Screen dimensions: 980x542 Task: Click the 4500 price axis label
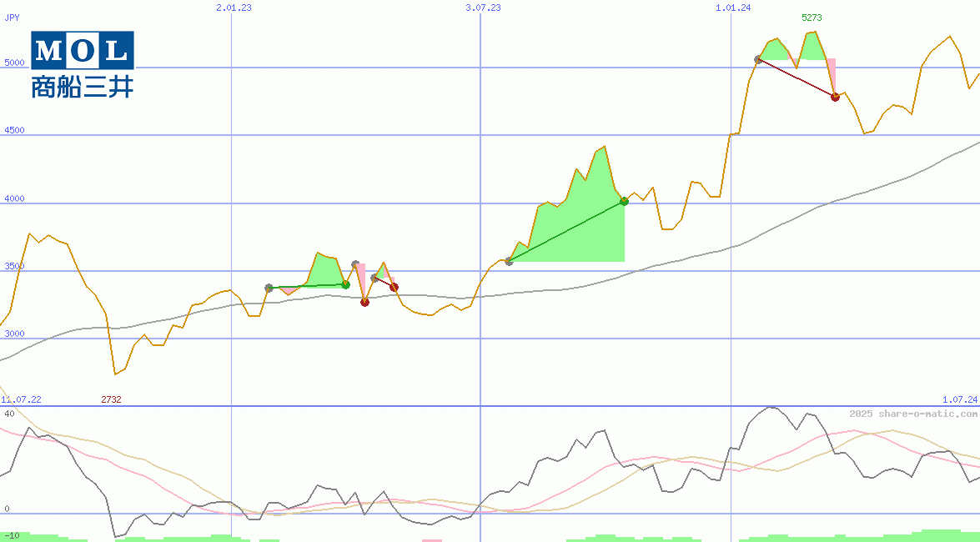pos(14,130)
